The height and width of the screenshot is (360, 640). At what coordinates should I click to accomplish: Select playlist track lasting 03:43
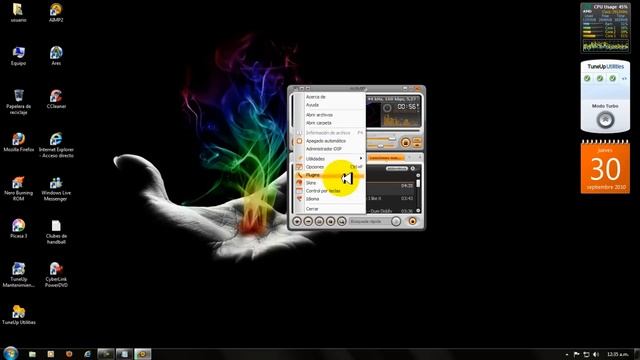pos(391,198)
